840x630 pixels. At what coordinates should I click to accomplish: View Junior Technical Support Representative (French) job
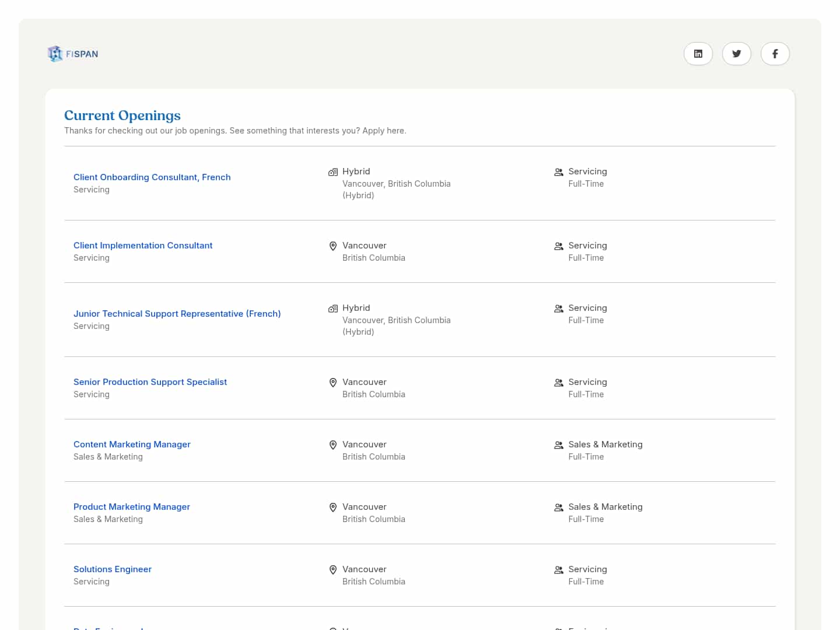point(177,314)
